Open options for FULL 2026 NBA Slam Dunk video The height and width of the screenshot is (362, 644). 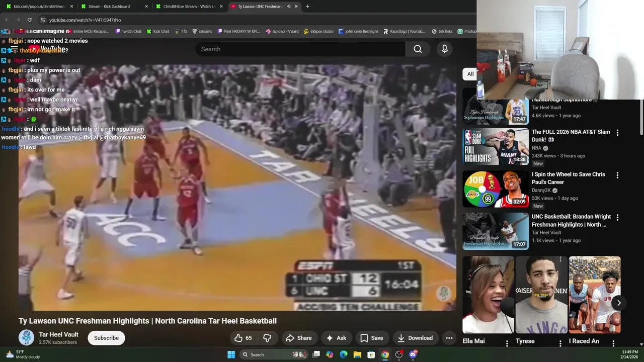click(617, 133)
